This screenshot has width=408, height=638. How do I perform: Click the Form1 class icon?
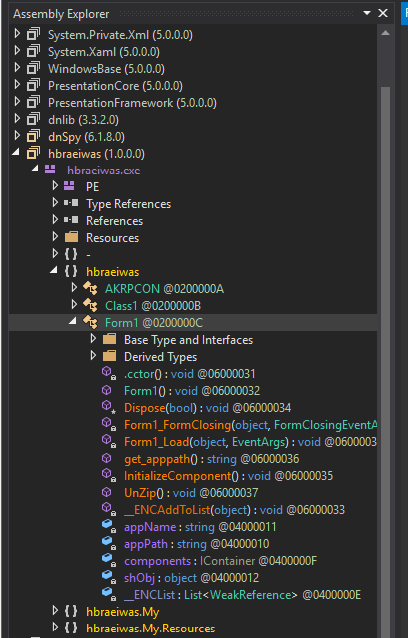[x=90, y=323]
